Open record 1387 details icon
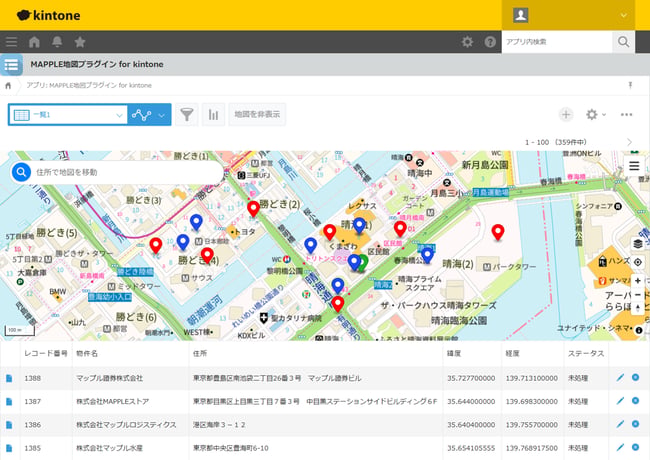The width and height of the screenshot is (650, 460). tap(9, 402)
